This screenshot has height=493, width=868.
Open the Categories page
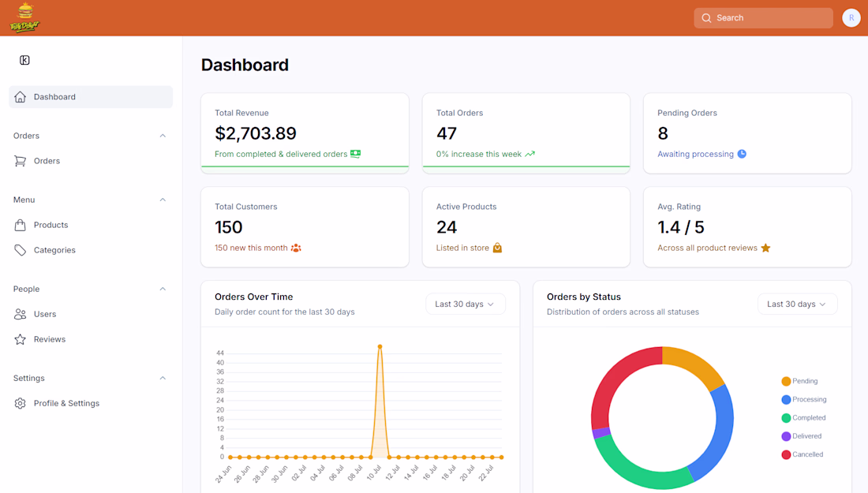[x=91, y=250]
